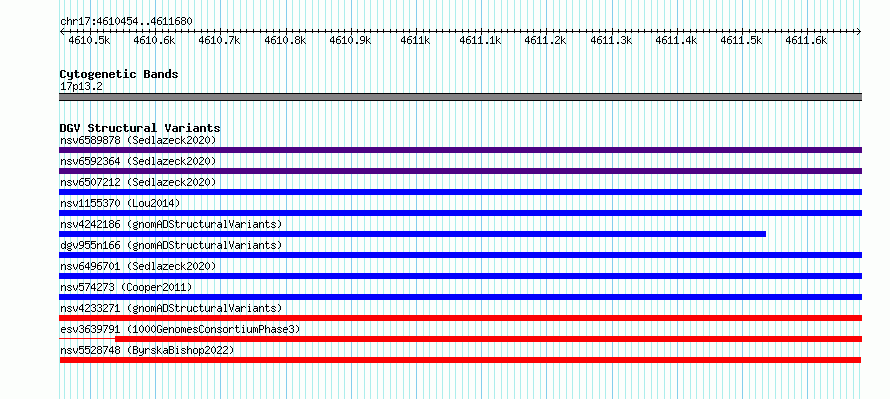This screenshot has width=890, height=399.
Task: Click the 4611.1k ruler tick label
Action: coord(480,40)
